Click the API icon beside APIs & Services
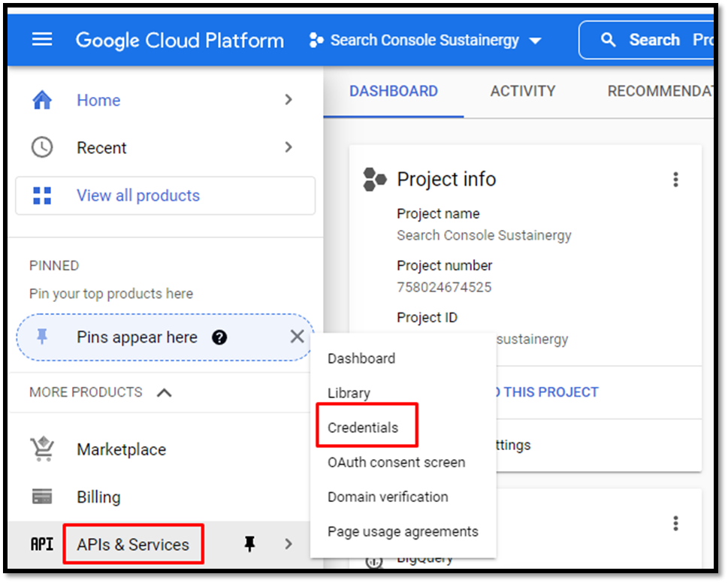This screenshot has width=728, height=583. pyautogui.click(x=42, y=544)
